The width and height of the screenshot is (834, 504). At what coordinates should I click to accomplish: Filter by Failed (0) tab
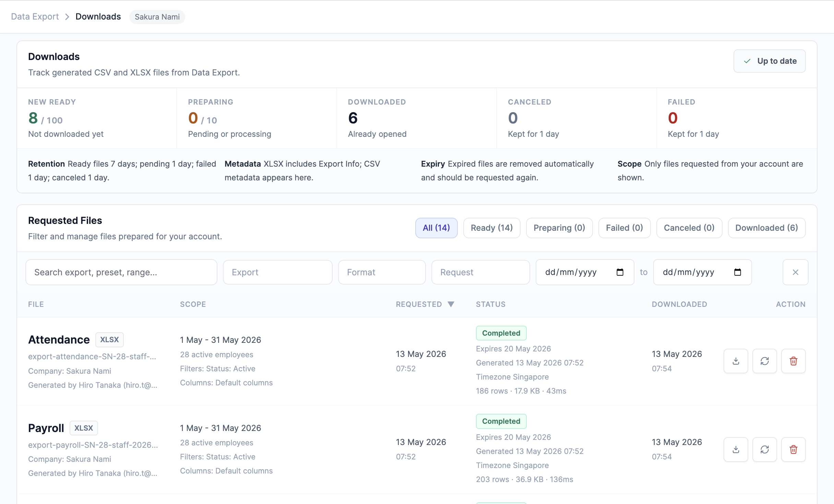point(624,228)
